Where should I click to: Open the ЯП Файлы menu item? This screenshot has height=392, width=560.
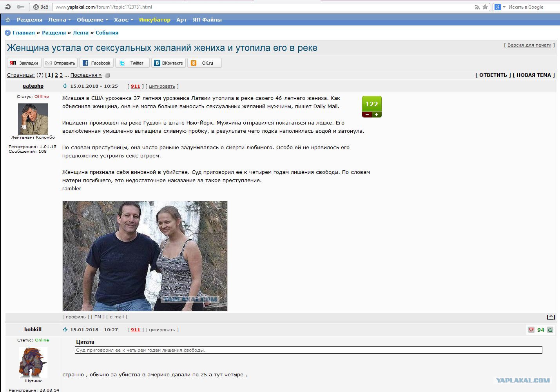tap(207, 20)
